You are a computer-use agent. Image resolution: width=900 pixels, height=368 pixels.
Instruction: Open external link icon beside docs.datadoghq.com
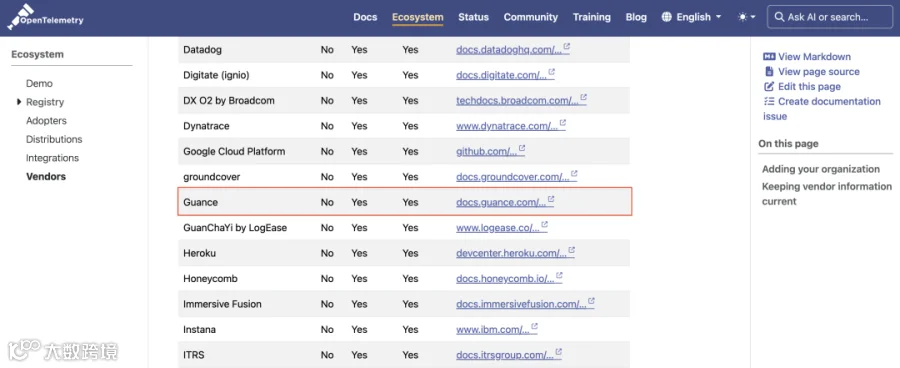[567, 47]
